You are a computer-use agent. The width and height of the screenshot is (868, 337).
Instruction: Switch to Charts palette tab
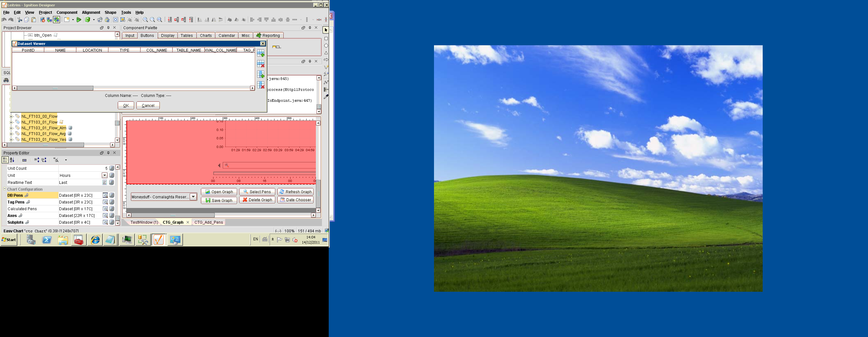pos(205,35)
